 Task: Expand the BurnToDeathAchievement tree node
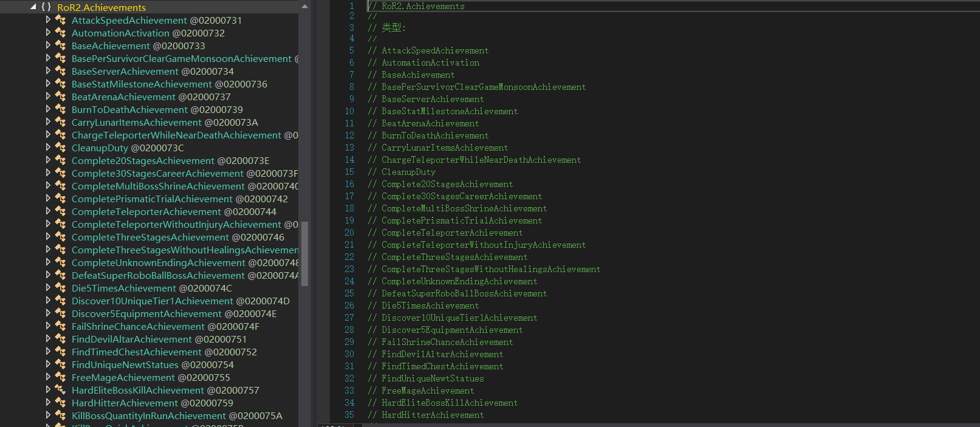48,109
